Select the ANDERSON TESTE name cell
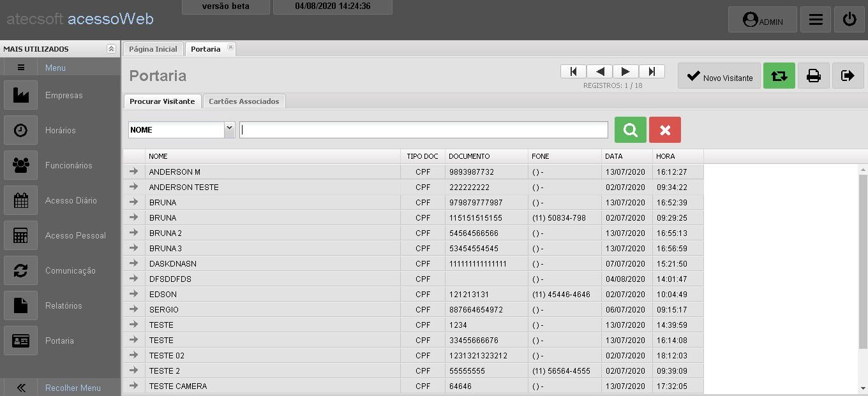Viewport: 868px width, 396px height. [273, 187]
